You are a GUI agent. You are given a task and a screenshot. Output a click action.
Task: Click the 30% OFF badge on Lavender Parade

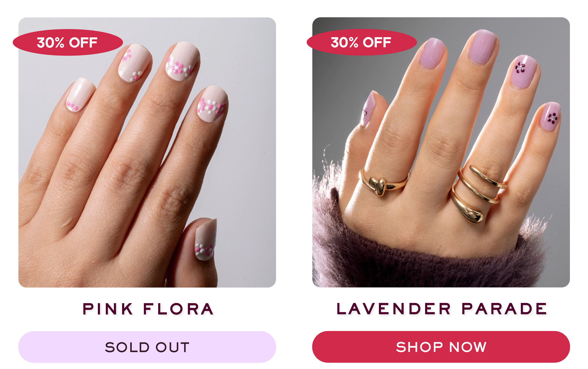[362, 42]
